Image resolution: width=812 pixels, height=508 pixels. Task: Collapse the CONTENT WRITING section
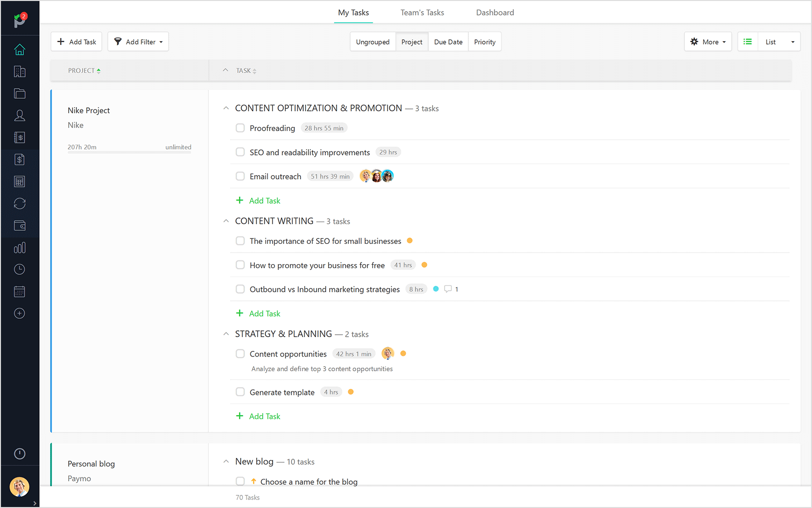(x=226, y=221)
